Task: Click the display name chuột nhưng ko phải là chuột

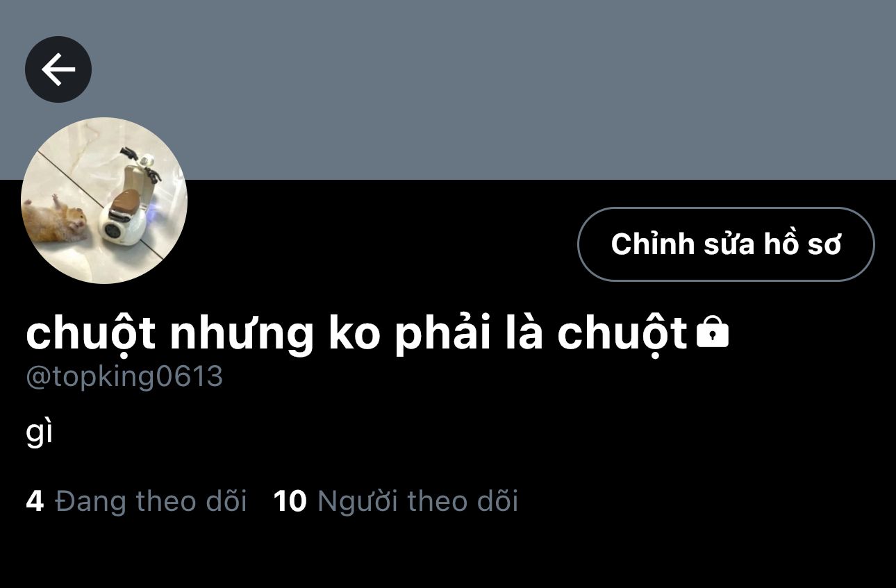Action: 356,334
